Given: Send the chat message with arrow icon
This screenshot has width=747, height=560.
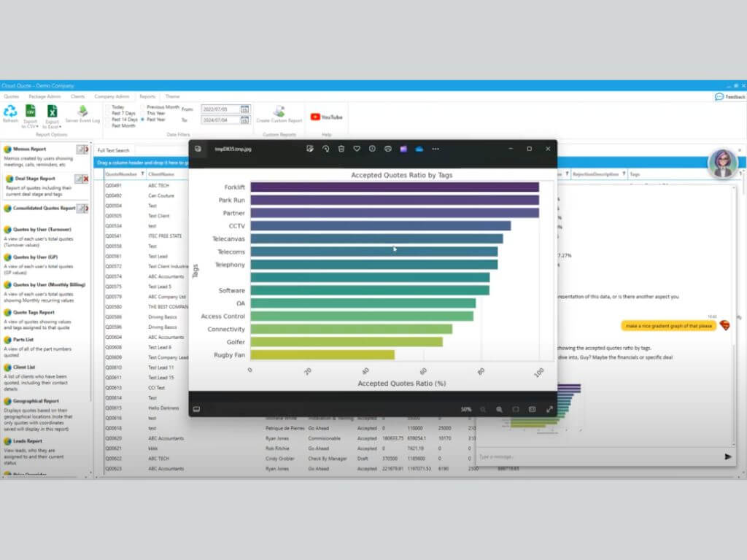Looking at the screenshot, I should (x=727, y=456).
